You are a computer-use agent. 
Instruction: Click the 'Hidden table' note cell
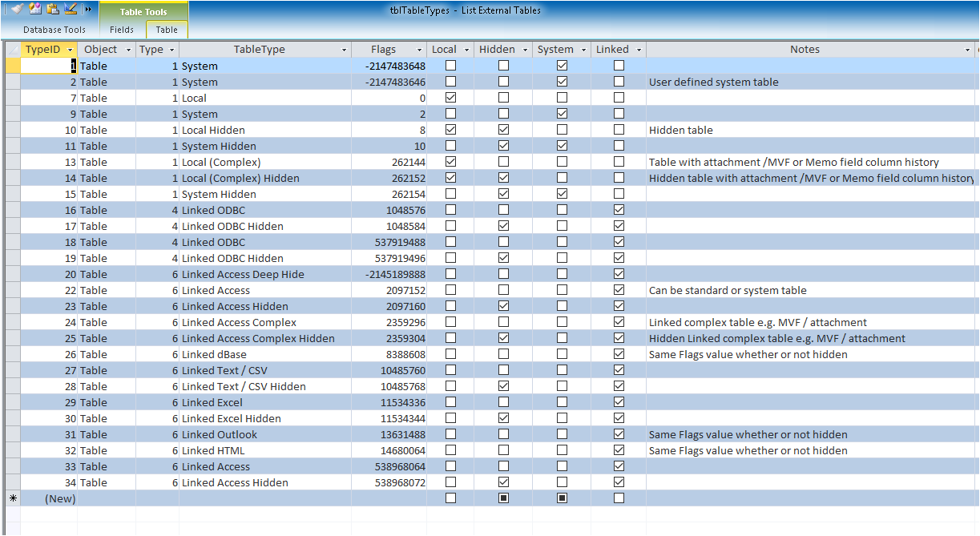point(810,130)
